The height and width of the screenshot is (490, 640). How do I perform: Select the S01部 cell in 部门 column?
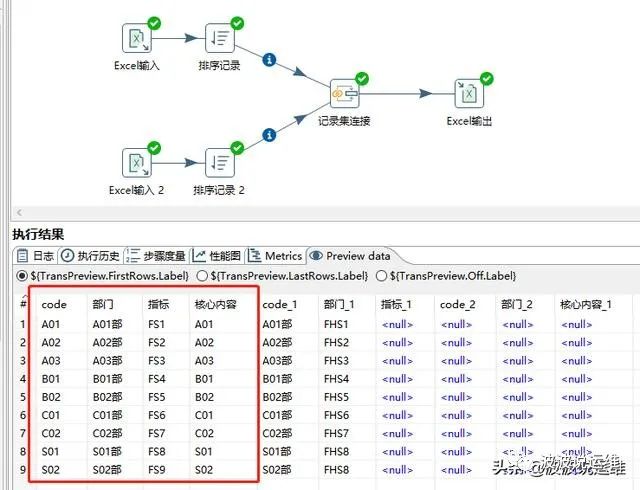pos(107,452)
